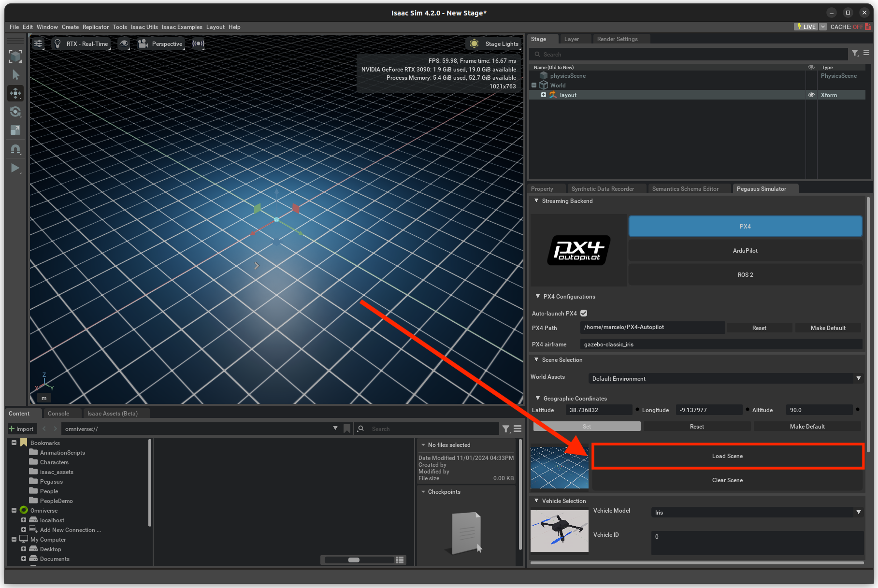Viewport: 878px width, 588px height.
Task: Expand the localhost server node
Action: 23,520
